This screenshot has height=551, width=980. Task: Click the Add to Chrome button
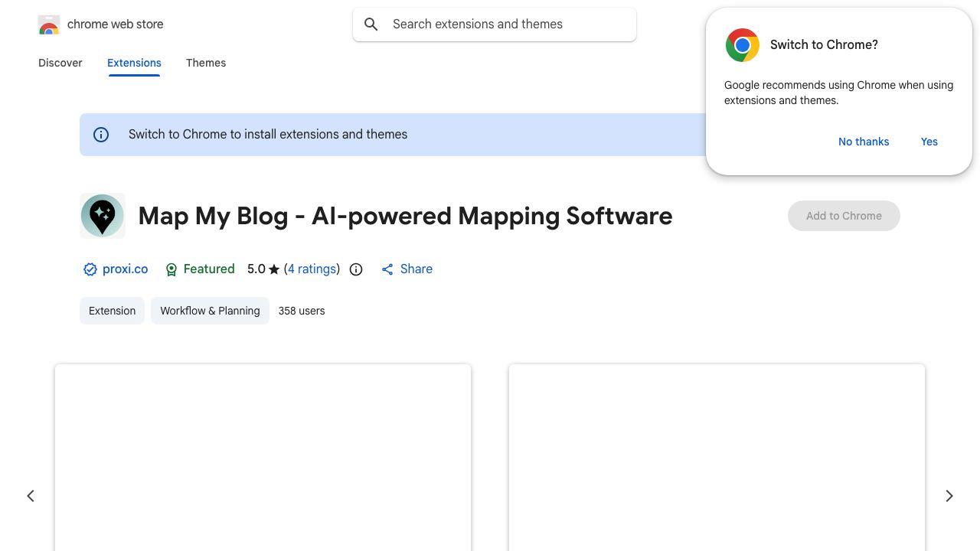(x=844, y=216)
